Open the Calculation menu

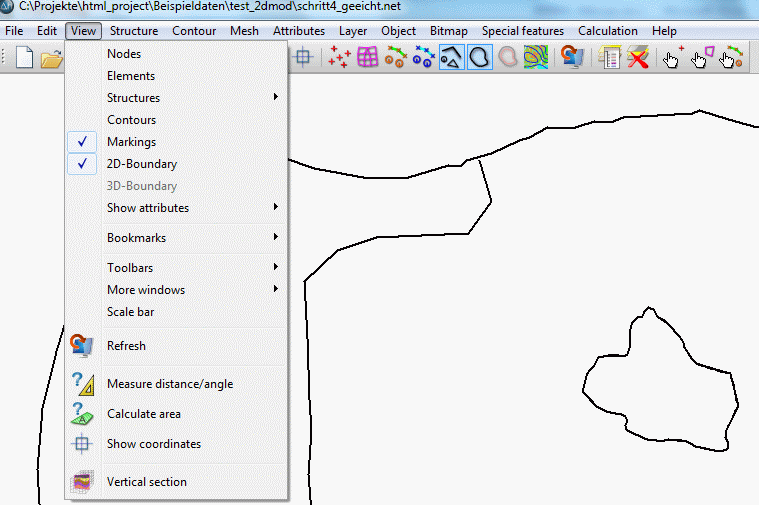pos(608,31)
